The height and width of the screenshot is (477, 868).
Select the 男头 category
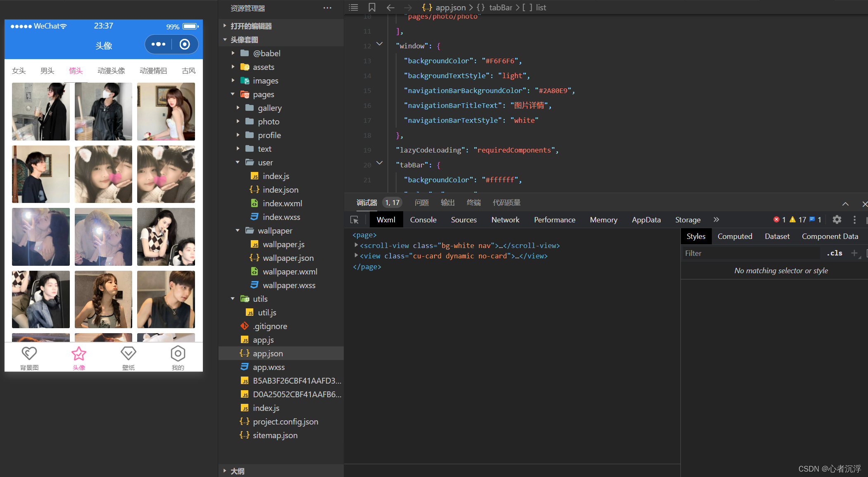point(47,71)
